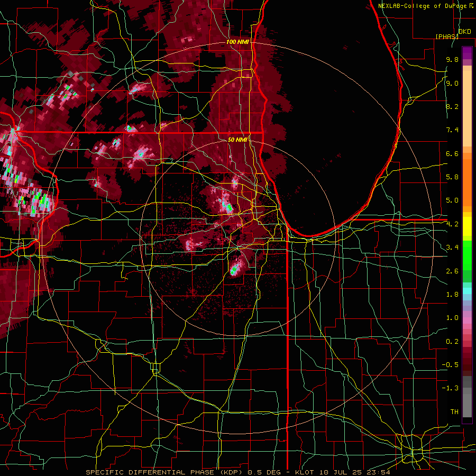Viewport: 476px width, 476px height.
Task: Click the KLOT station identifier
Action: [x=304, y=472]
